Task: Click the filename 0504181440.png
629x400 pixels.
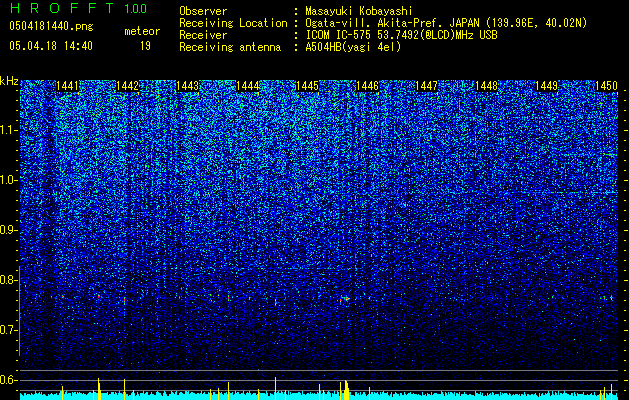Action: point(51,27)
